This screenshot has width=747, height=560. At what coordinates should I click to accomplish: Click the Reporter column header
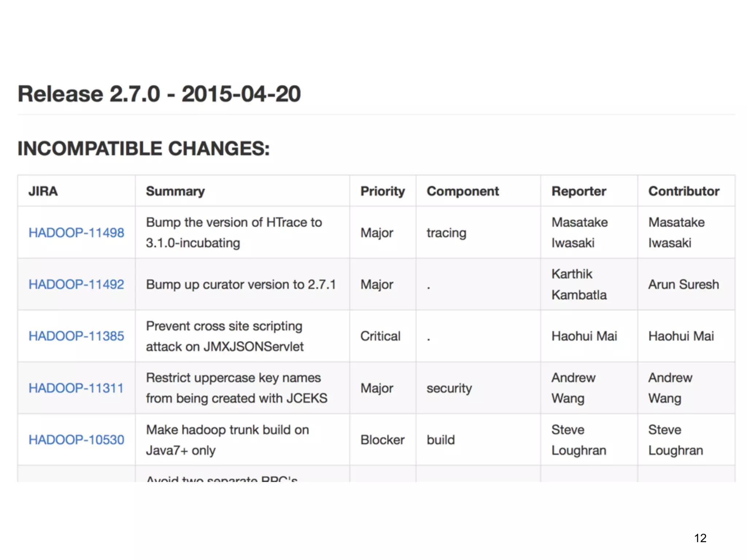pos(578,191)
